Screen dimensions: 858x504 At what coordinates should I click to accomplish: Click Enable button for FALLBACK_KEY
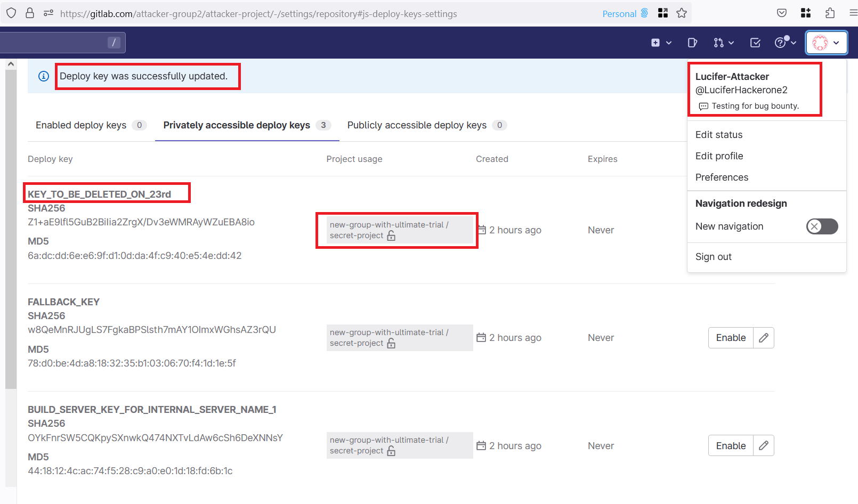[731, 338]
